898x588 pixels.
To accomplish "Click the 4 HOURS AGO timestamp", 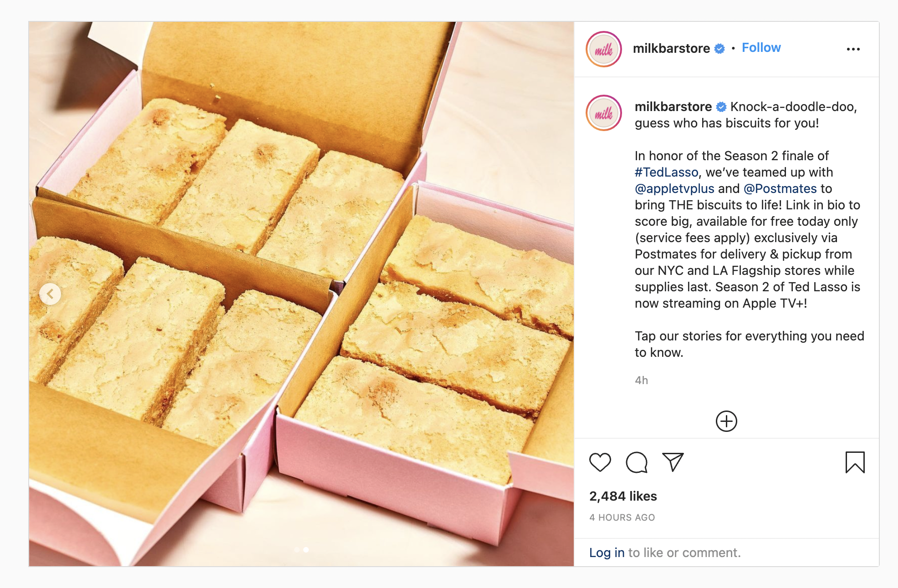I will (622, 517).
